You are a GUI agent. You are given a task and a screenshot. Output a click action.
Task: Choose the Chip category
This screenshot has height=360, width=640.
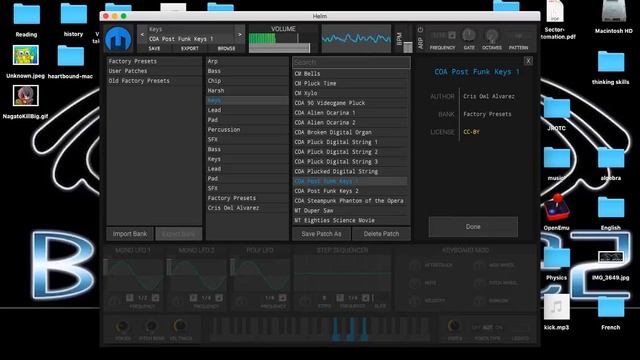coord(247,81)
